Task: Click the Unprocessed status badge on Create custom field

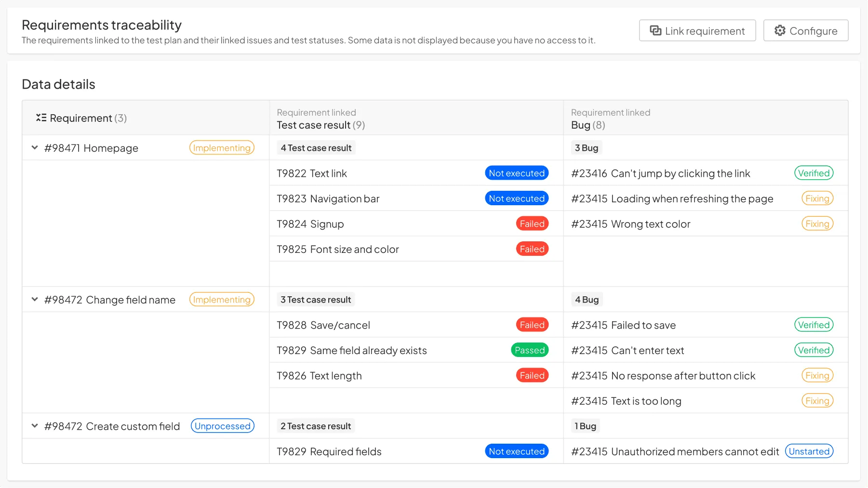Action: coord(222,426)
